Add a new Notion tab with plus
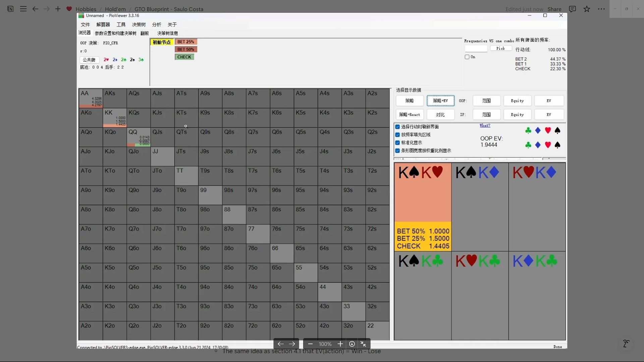The image size is (644, 362). tap(58, 9)
